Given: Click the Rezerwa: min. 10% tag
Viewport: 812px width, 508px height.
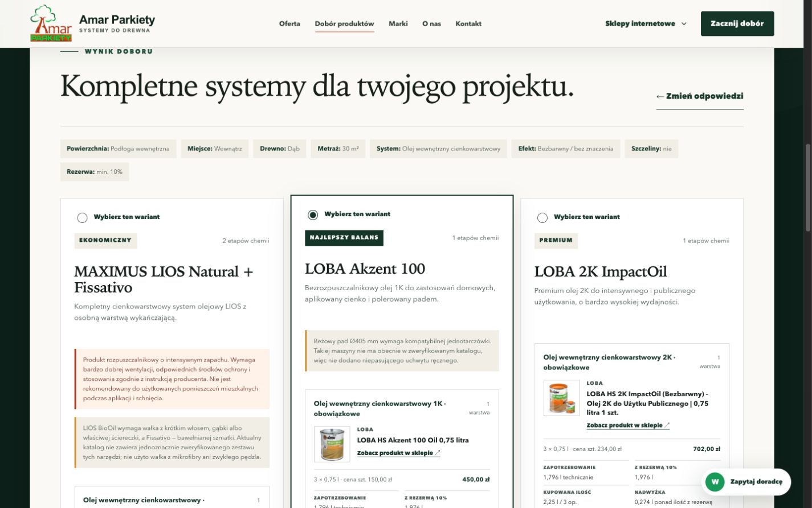Looking at the screenshot, I should [x=95, y=172].
